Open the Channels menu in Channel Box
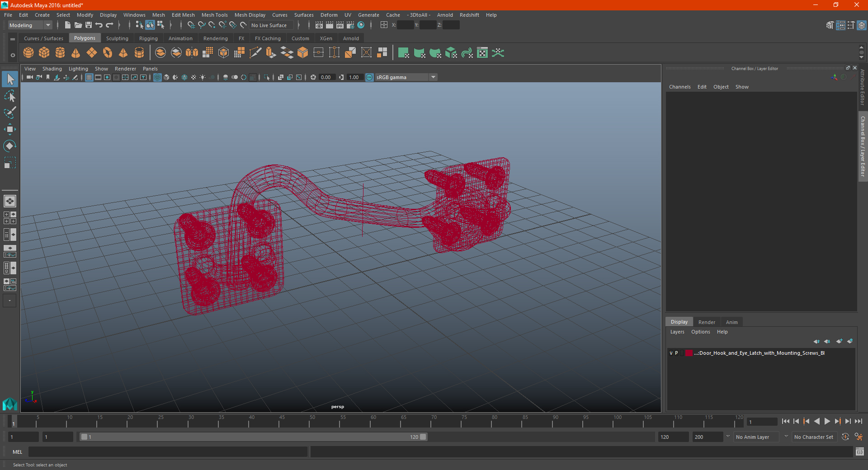Viewport: 868px width, 470px height. tap(679, 87)
